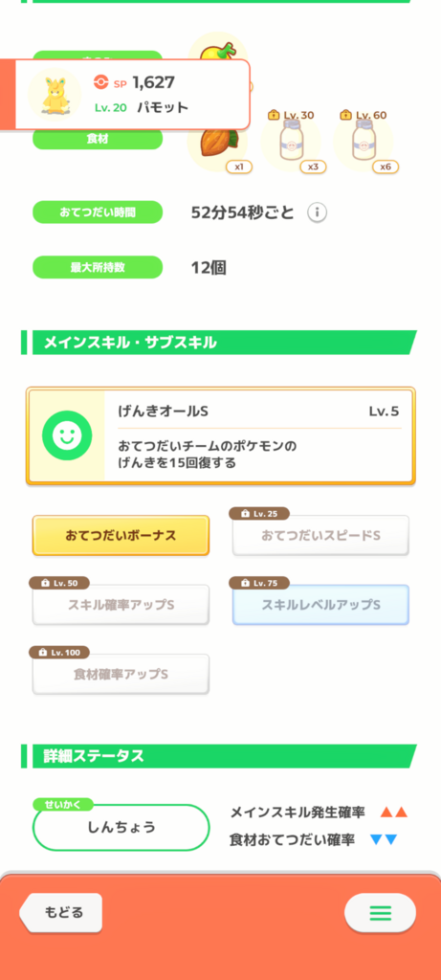
Task: Tap locked おてつだいスピードS sub skill
Action: point(320,535)
